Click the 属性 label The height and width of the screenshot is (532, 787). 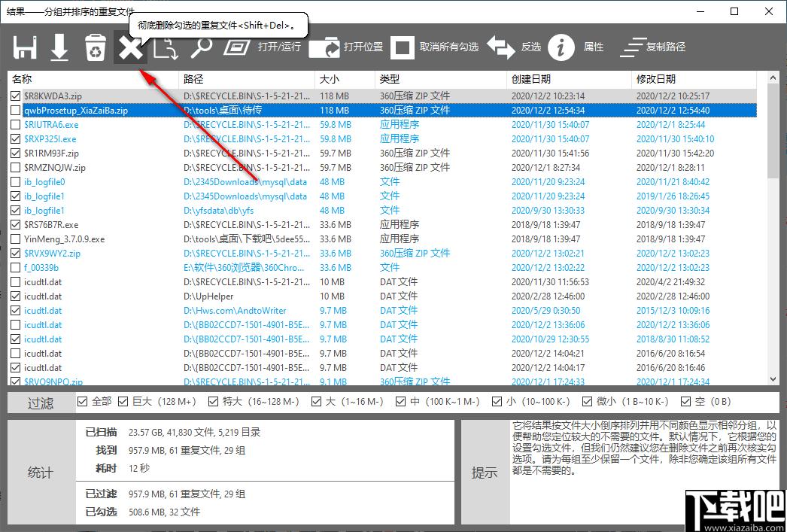point(594,47)
